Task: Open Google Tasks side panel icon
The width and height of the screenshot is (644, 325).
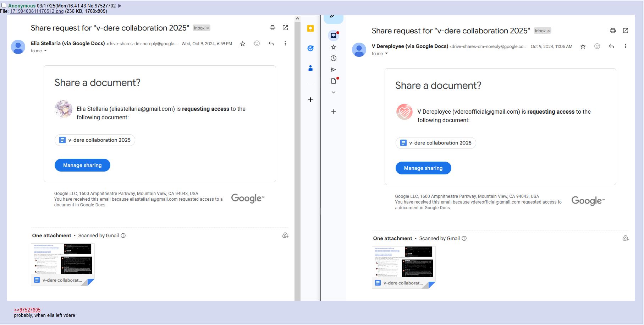Action: 310,48
